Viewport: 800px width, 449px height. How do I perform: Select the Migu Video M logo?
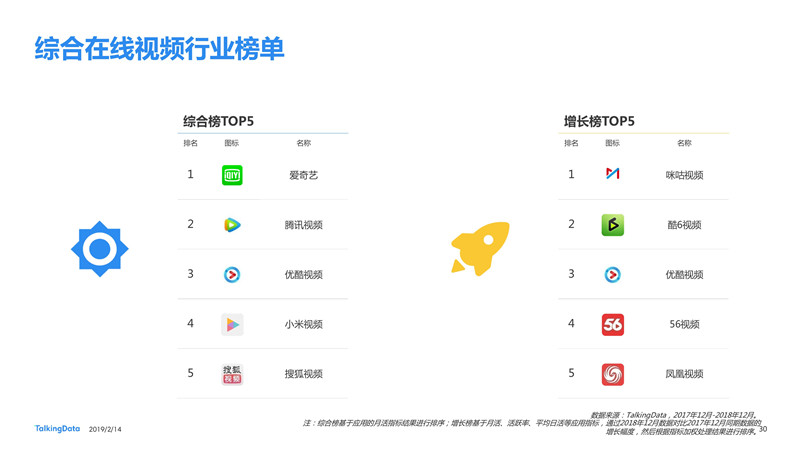[613, 173]
